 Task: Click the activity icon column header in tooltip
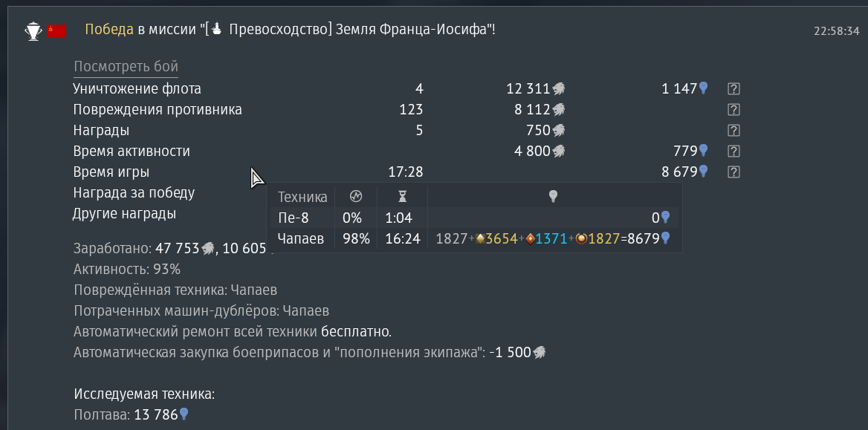pyautogui.click(x=356, y=197)
